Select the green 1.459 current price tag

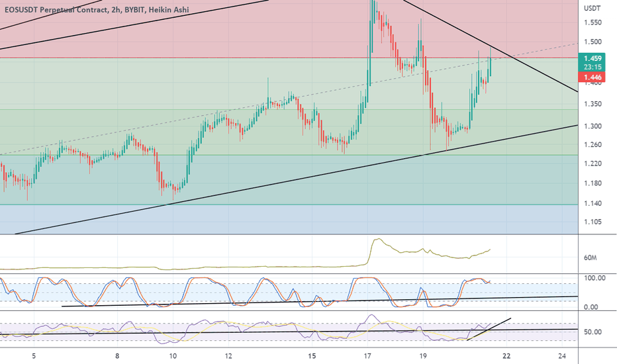pos(593,59)
